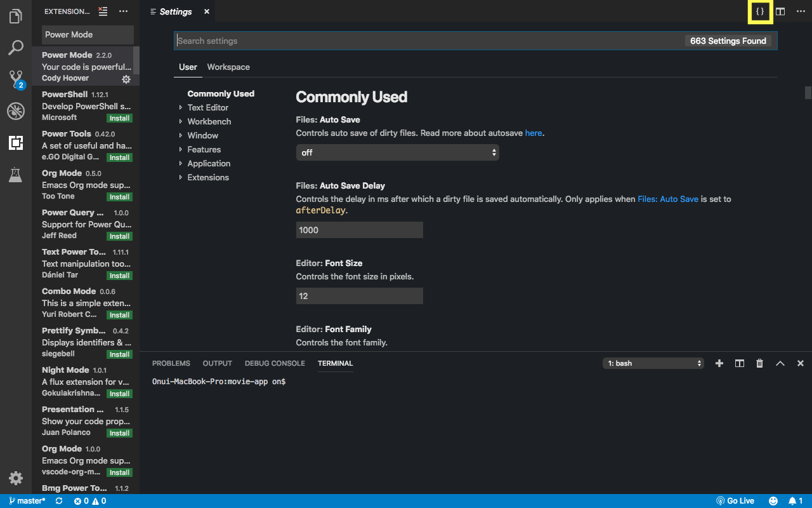
Task: Switch to Workspace settings tab
Action: 228,67
